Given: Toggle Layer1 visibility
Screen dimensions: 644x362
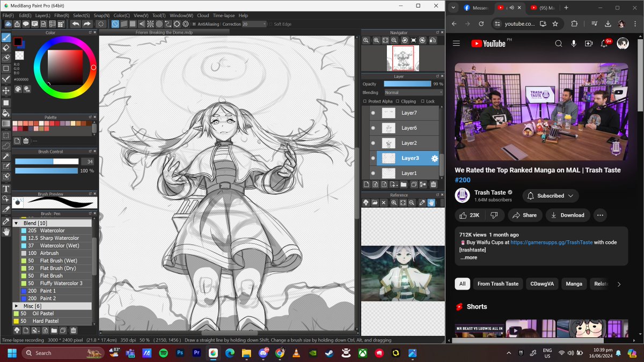Looking at the screenshot, I should coord(373,173).
